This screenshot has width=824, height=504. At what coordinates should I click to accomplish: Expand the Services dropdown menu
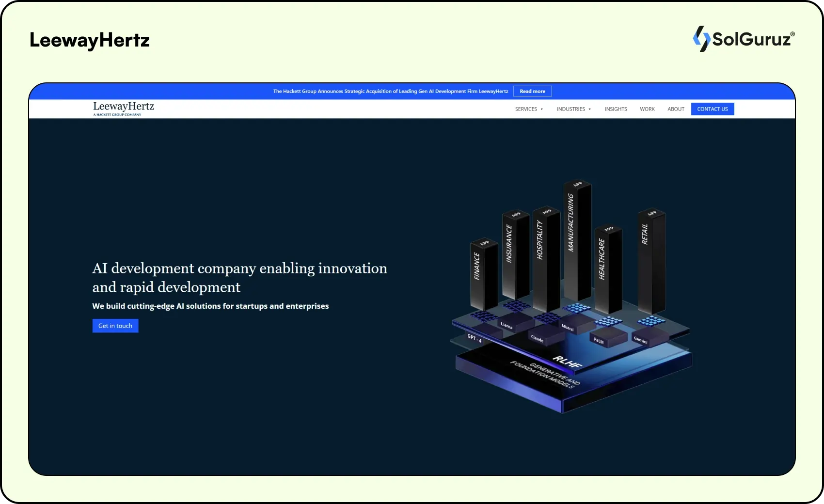529,109
